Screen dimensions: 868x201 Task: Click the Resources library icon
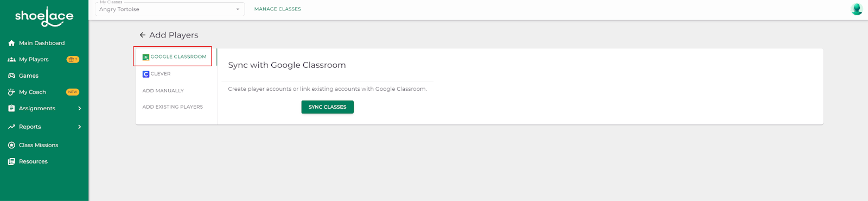pos(11,161)
